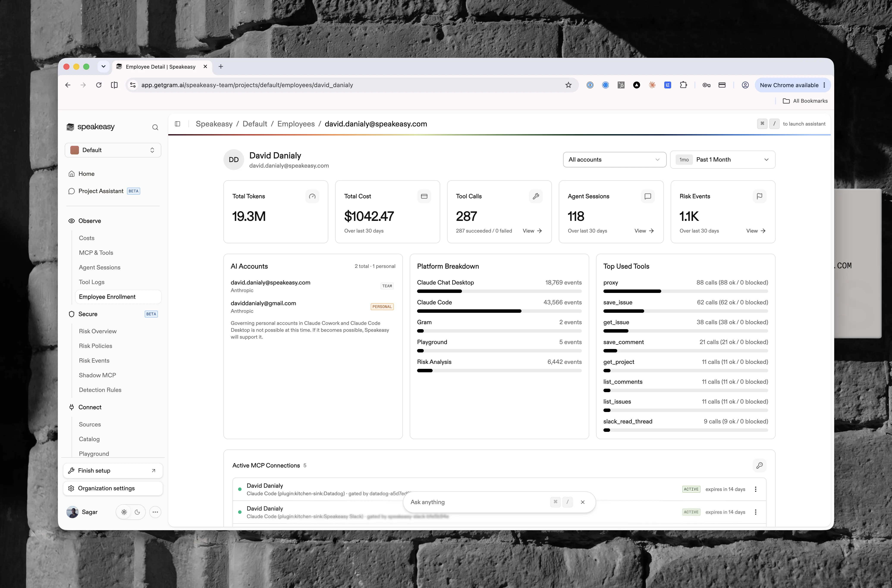Viewport: 892px width, 588px height.
Task: Click the orange Claude extension icon
Action: (652, 85)
